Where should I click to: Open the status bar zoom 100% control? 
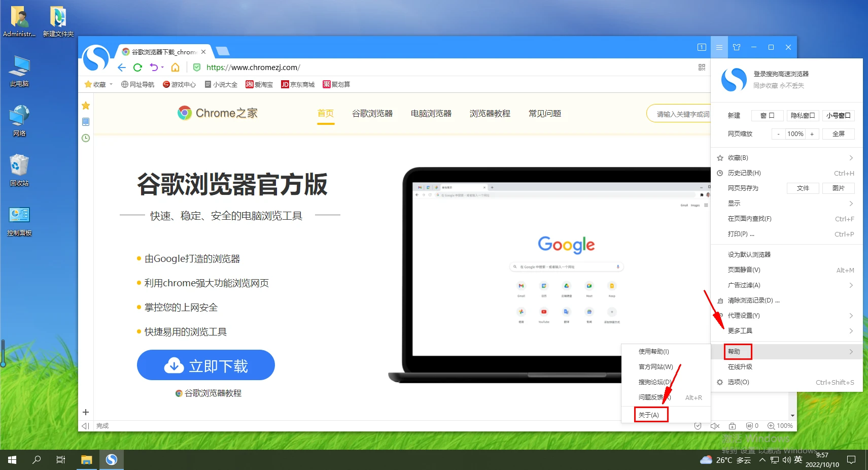pos(780,426)
